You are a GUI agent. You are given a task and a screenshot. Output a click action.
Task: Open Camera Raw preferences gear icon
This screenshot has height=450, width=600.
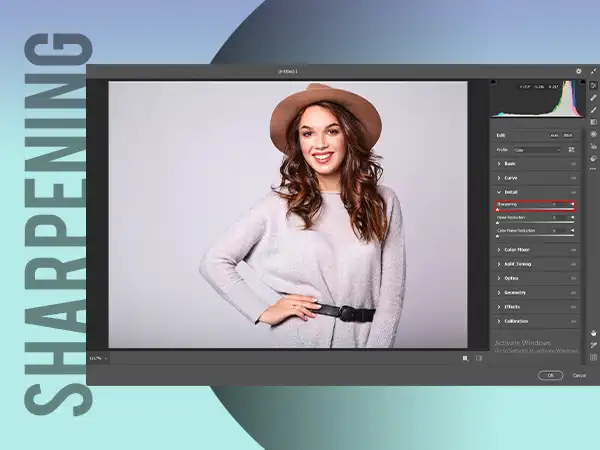(x=578, y=71)
